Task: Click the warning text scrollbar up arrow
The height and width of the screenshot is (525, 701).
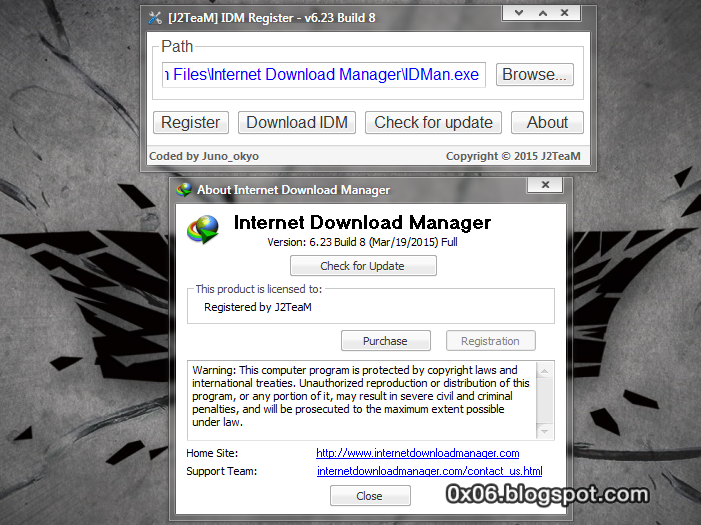Action: tap(545, 371)
